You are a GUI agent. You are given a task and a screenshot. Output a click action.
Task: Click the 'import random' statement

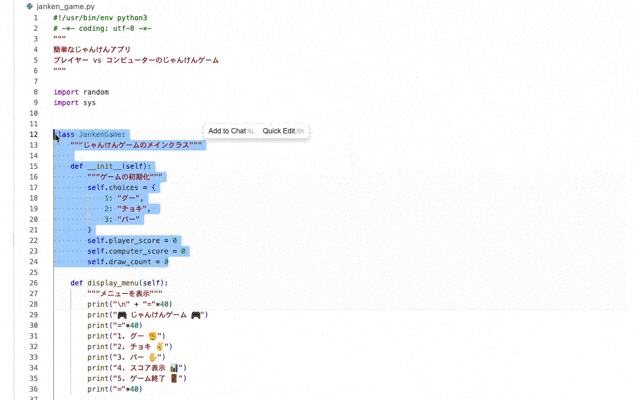[81, 92]
